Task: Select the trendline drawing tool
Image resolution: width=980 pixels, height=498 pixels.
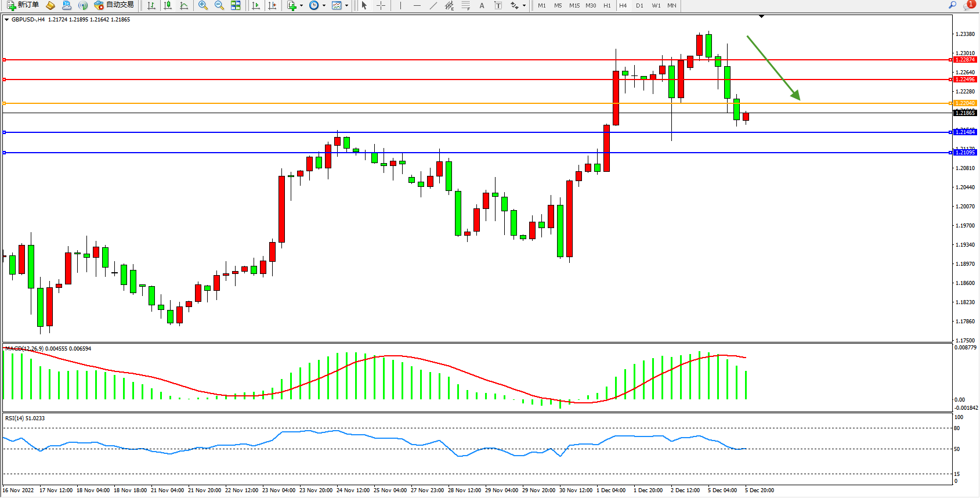Action: click(x=433, y=5)
